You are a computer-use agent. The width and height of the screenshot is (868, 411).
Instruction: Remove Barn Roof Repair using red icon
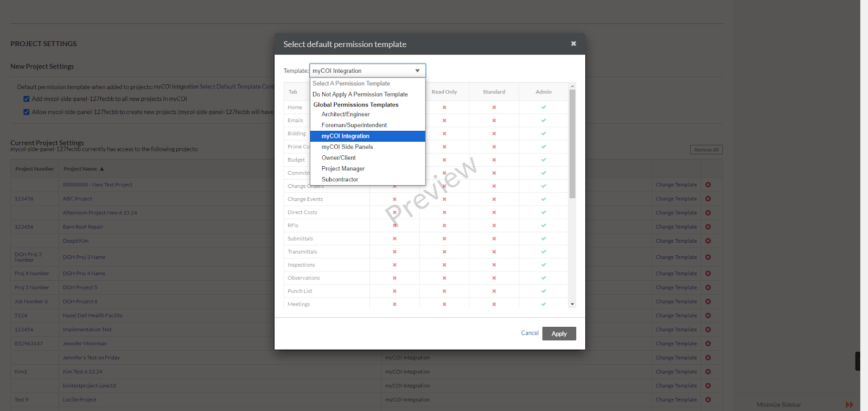[708, 227]
